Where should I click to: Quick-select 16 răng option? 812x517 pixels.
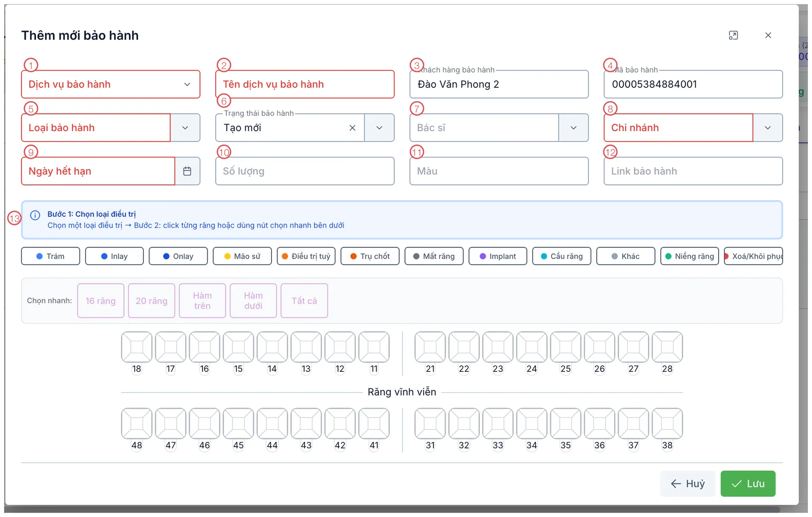100,301
